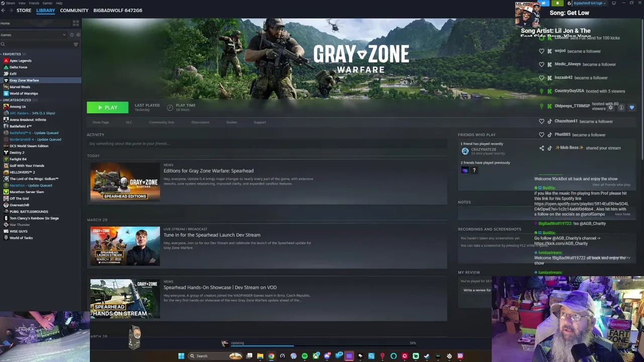
Task: Click the World of Warships game icon
Action: click(6, 94)
